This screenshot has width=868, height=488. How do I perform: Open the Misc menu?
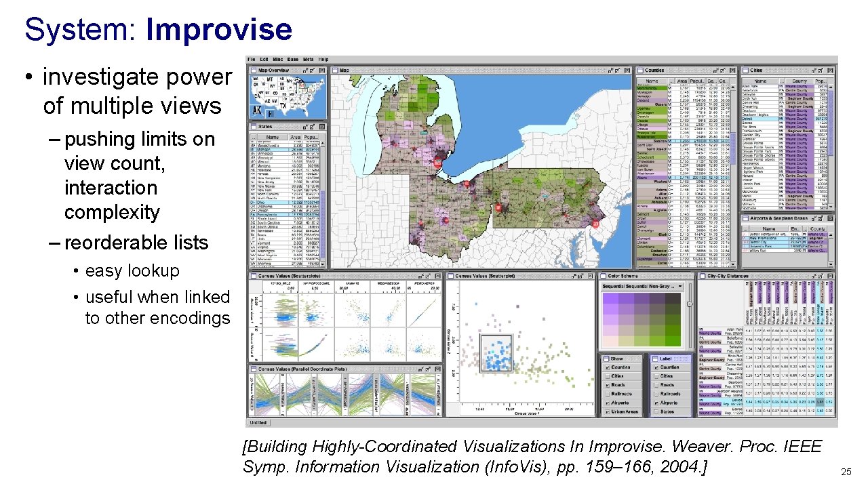277,60
